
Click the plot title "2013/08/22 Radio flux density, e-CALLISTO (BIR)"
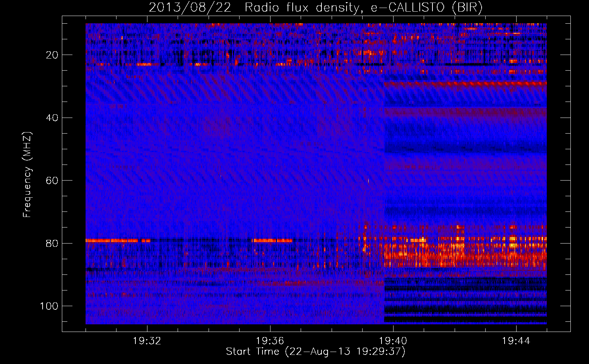point(316,8)
